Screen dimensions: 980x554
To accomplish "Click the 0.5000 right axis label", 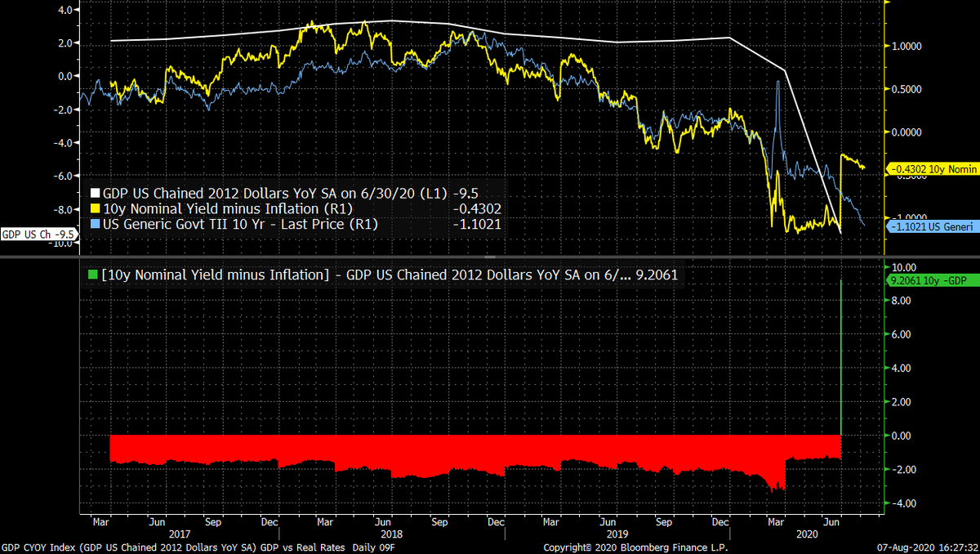I will [906, 89].
